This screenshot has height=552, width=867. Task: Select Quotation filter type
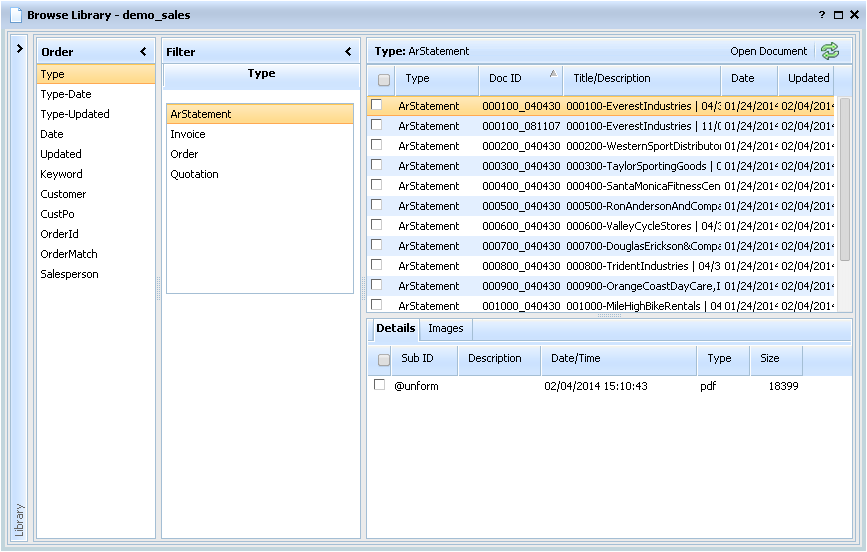point(194,174)
